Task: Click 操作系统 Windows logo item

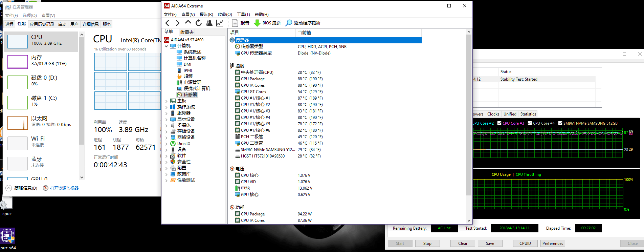Action: point(183,107)
